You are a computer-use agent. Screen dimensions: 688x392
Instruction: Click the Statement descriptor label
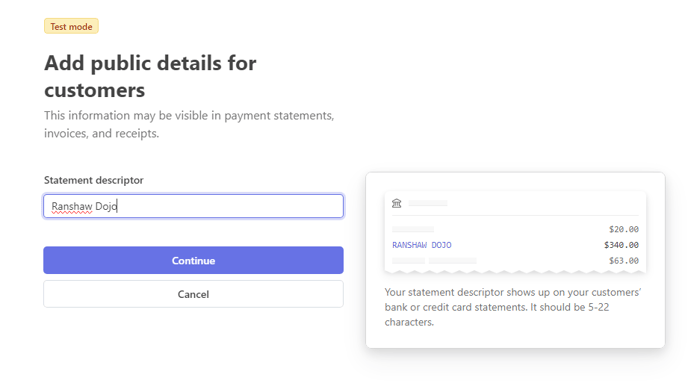click(93, 180)
